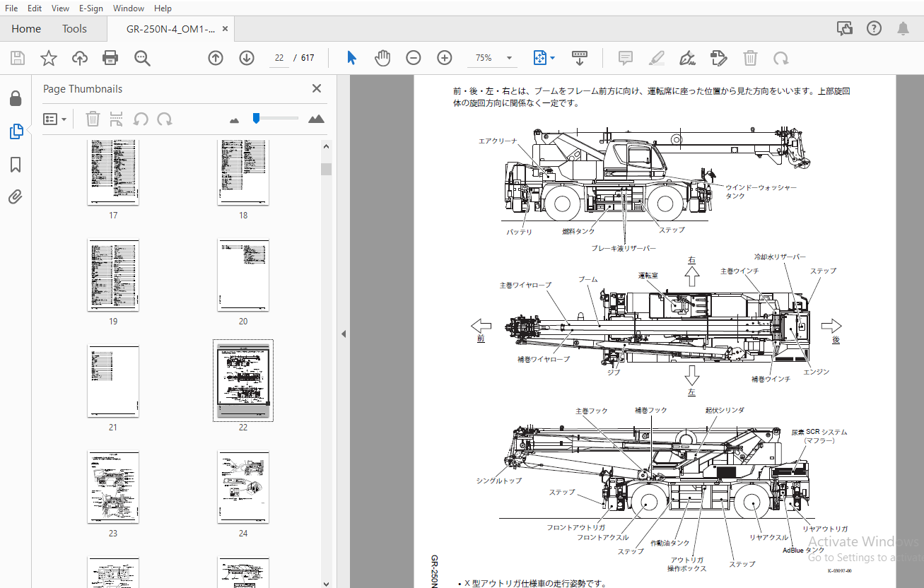This screenshot has width=924, height=588.
Task: Select page 19 thumbnail
Action: point(113,275)
